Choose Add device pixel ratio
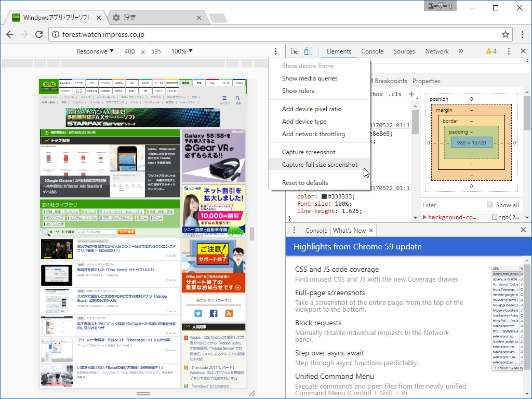Viewport: 532px width, 399px height. tap(320, 109)
